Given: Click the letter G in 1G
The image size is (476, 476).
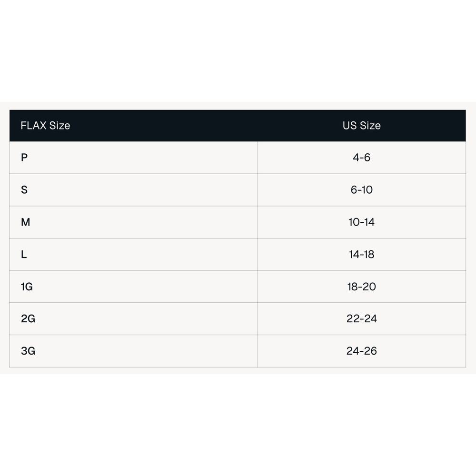Looking at the screenshot, I should [x=29, y=287].
